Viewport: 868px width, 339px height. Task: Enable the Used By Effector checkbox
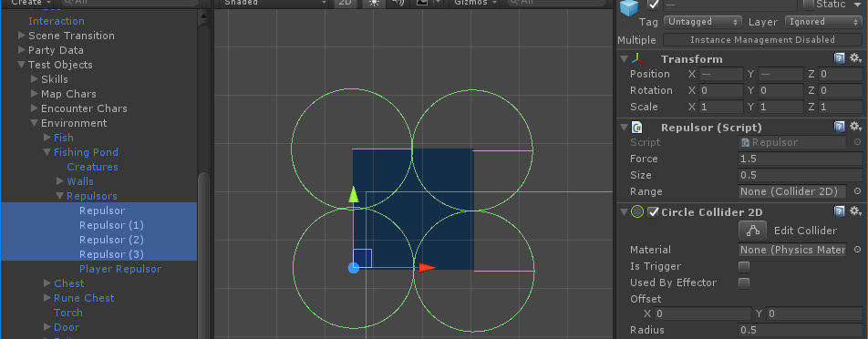(744, 283)
